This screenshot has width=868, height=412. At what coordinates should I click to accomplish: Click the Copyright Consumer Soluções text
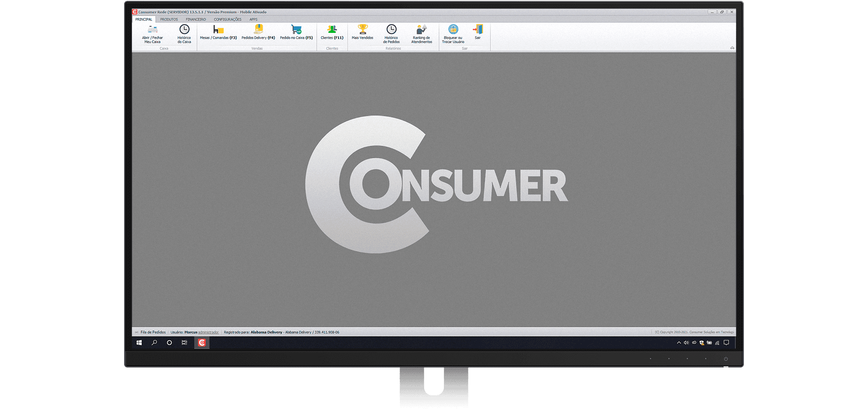694,332
